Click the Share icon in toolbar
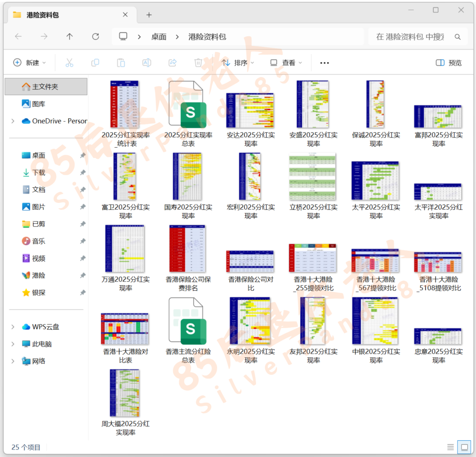Viewport: 476px width, 457px height. tap(172, 63)
